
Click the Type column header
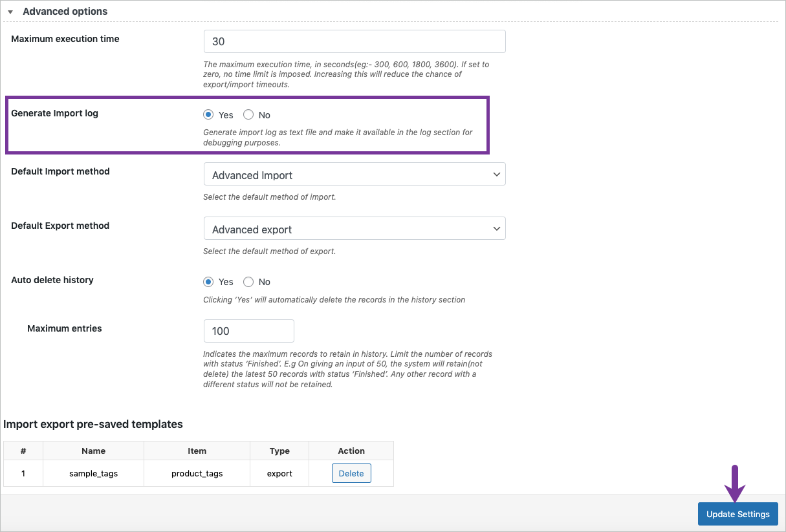(279, 451)
